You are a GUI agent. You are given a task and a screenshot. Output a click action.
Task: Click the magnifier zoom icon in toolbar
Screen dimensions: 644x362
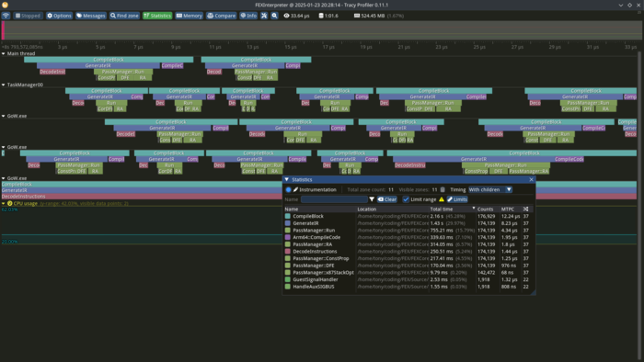point(274,16)
